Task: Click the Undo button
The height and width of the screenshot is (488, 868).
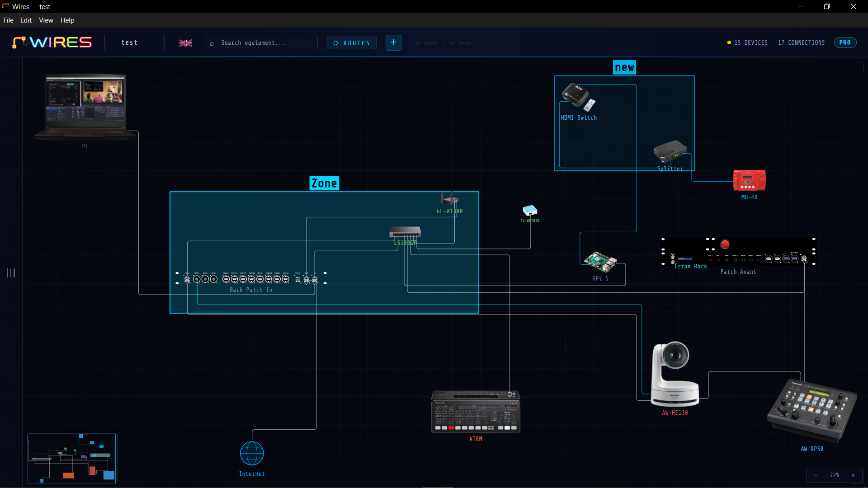Action: 426,43
